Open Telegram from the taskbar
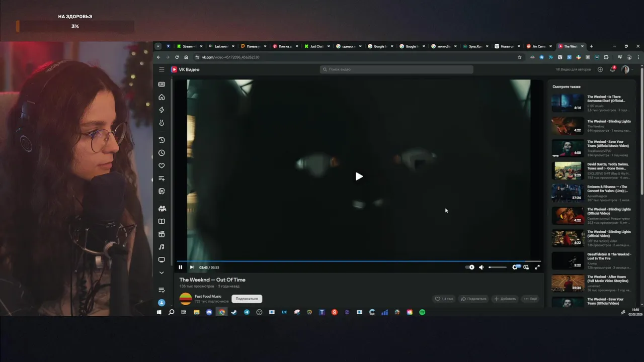This screenshot has width=644, height=362. [x=247, y=312]
